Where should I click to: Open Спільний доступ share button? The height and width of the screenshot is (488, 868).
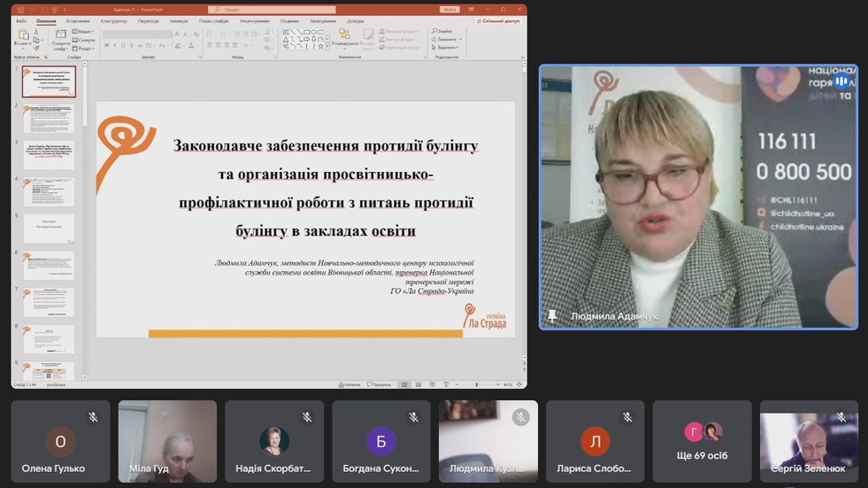tap(498, 21)
